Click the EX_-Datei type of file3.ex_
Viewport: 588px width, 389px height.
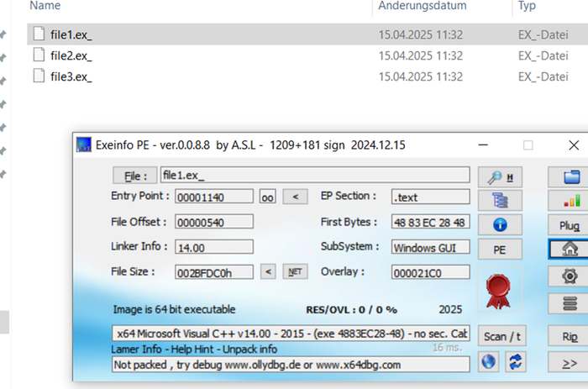[x=543, y=77]
